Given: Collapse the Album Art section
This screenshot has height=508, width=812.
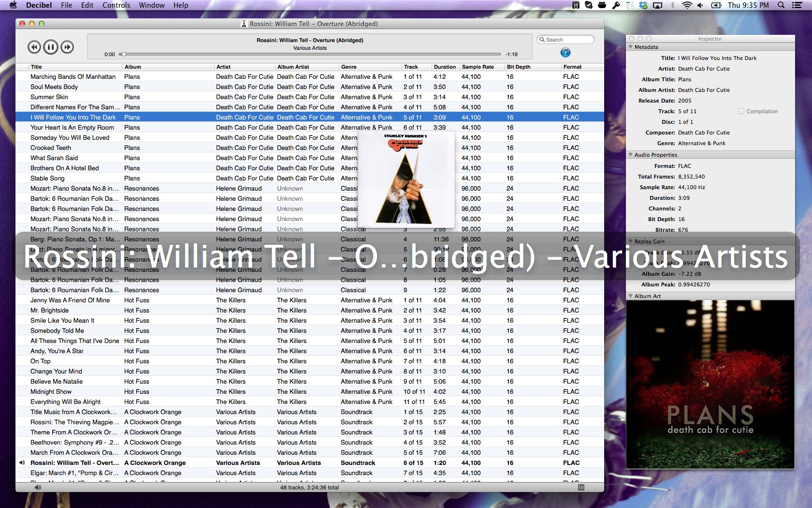Looking at the screenshot, I should tap(631, 296).
